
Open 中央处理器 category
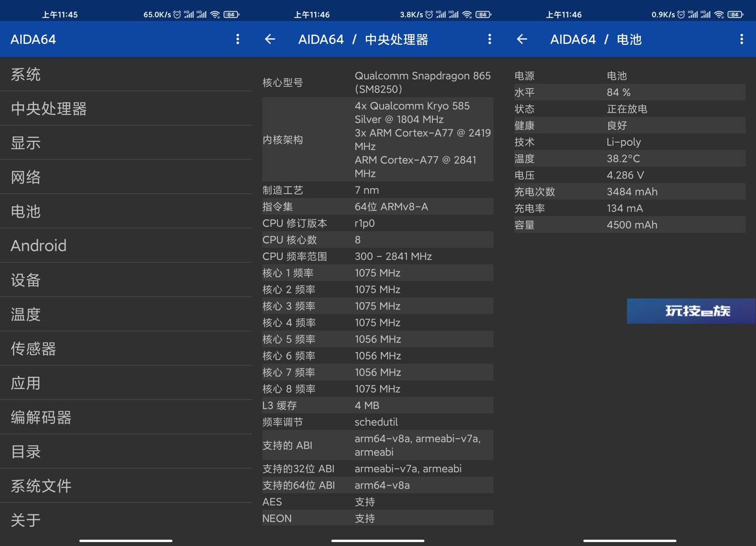click(126, 109)
